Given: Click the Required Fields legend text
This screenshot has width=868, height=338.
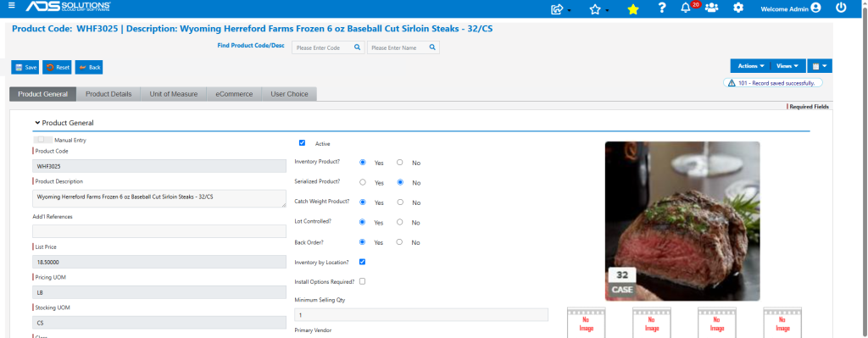Looking at the screenshot, I should (x=809, y=107).
